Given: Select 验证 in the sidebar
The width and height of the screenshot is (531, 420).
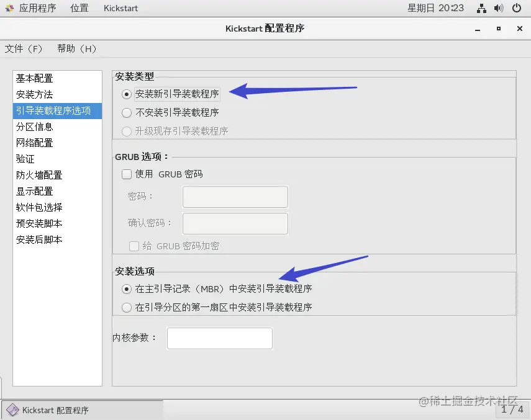Looking at the screenshot, I should [57, 159].
